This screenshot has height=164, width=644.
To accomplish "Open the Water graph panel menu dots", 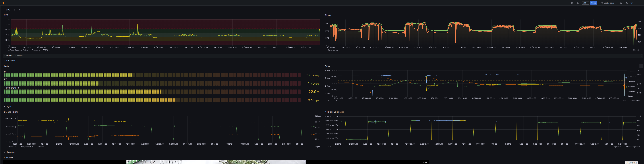I will [x=641, y=66].
